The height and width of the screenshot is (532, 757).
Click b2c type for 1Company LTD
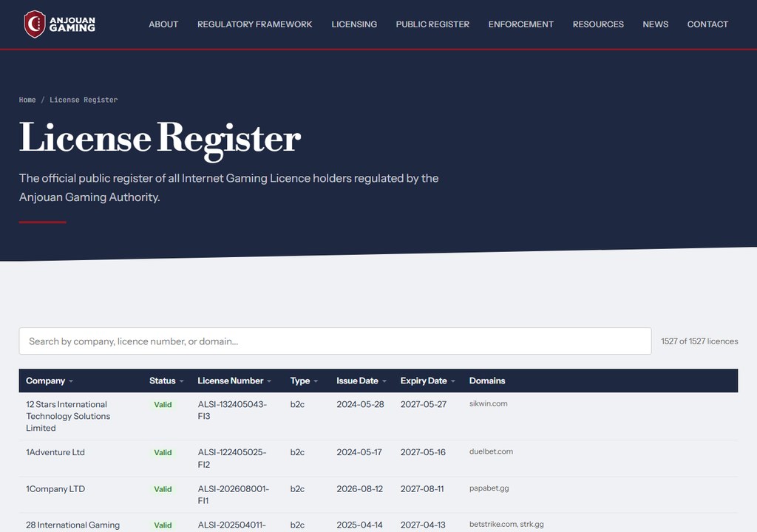pyautogui.click(x=297, y=489)
